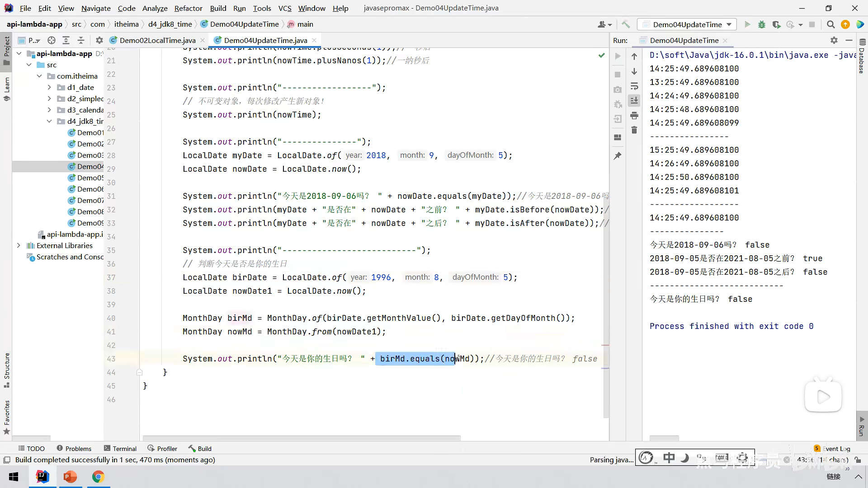Image resolution: width=868 pixels, height=488 pixels.
Task: Toggle Scroll to End in Run console
Action: 634,100
